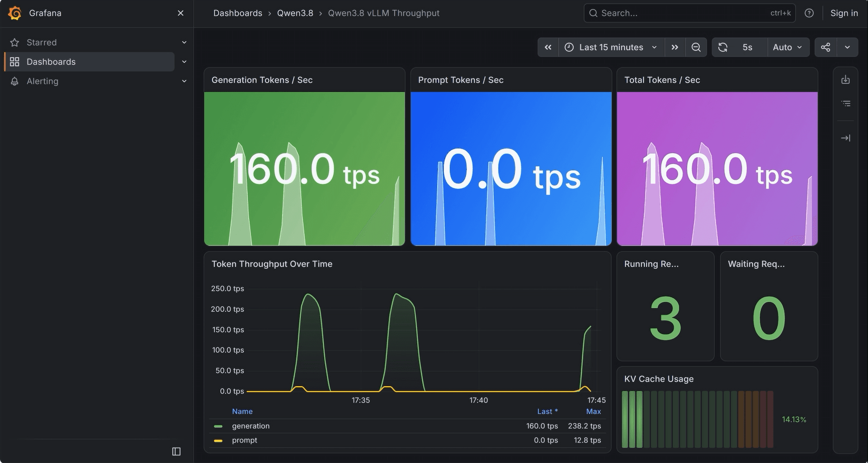Expand the Alerting chevron
The width and height of the screenshot is (868, 463).
click(x=184, y=81)
